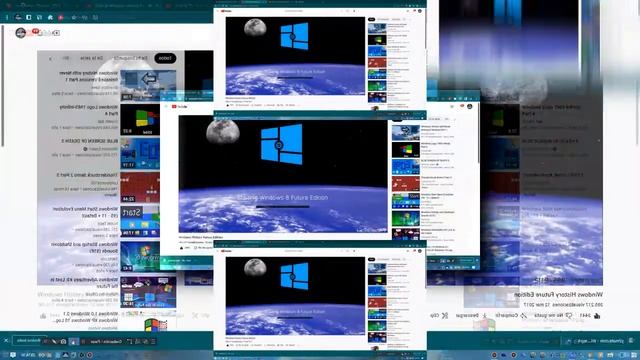Click the mirrored Windows Logo thumbnail on the right side
Image resolution: width=640 pixels, height=360 pixels.
click(500, 120)
